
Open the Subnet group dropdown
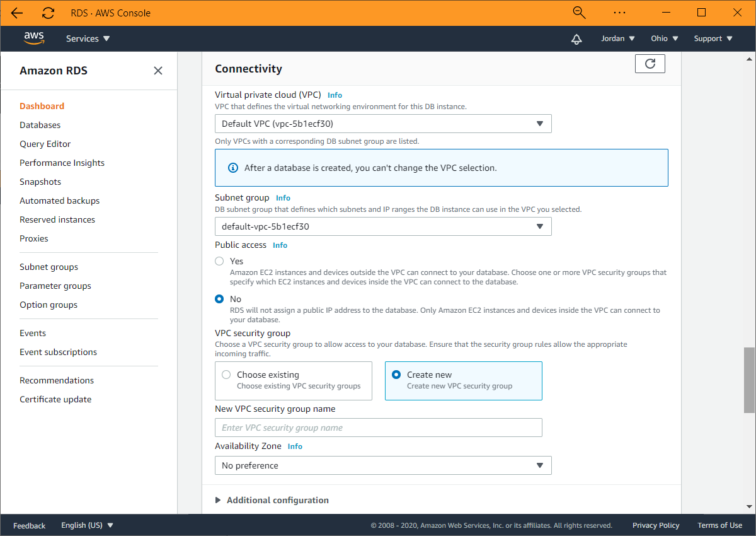(383, 226)
